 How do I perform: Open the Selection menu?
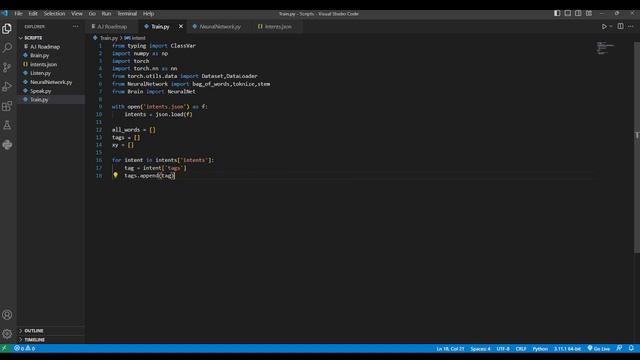click(54, 13)
